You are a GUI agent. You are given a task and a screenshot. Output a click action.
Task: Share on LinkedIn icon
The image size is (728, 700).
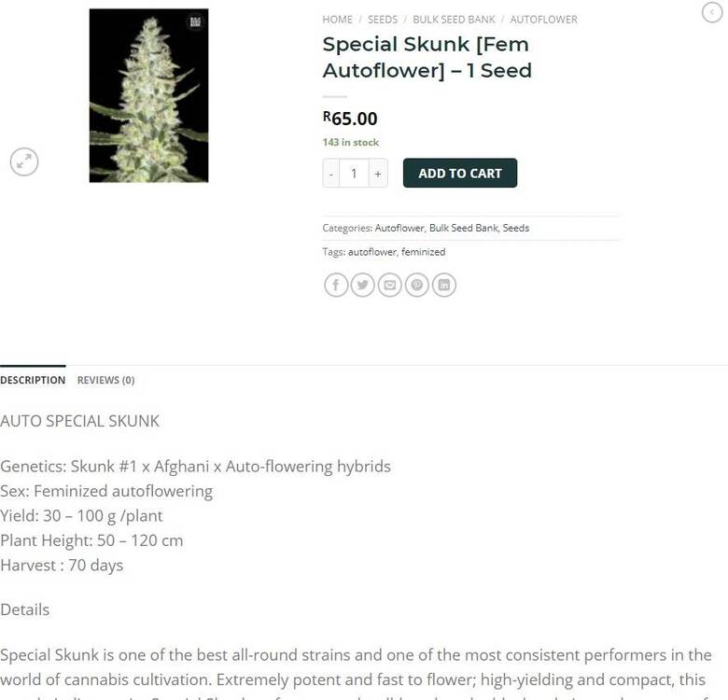point(444,285)
